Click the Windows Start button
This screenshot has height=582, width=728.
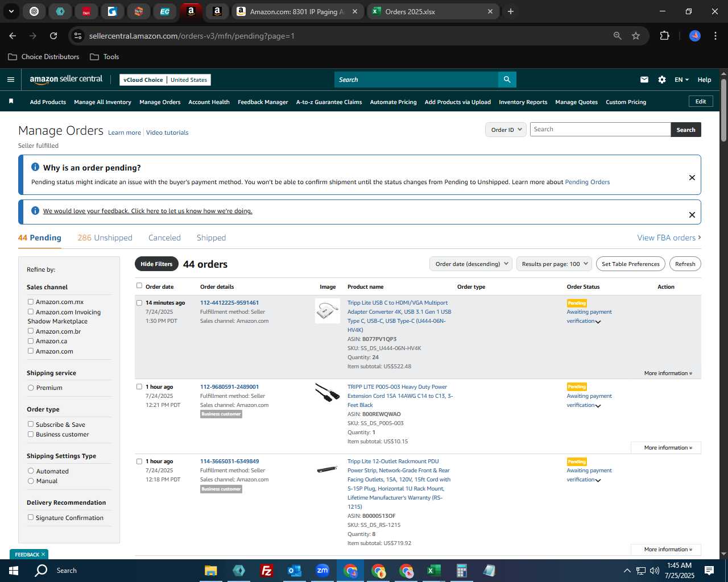coord(14,571)
